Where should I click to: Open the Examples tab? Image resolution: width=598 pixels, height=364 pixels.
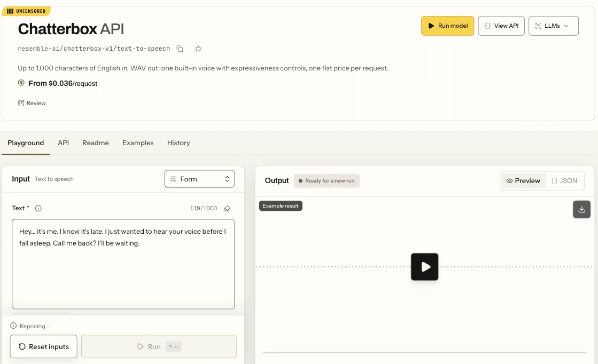(138, 143)
